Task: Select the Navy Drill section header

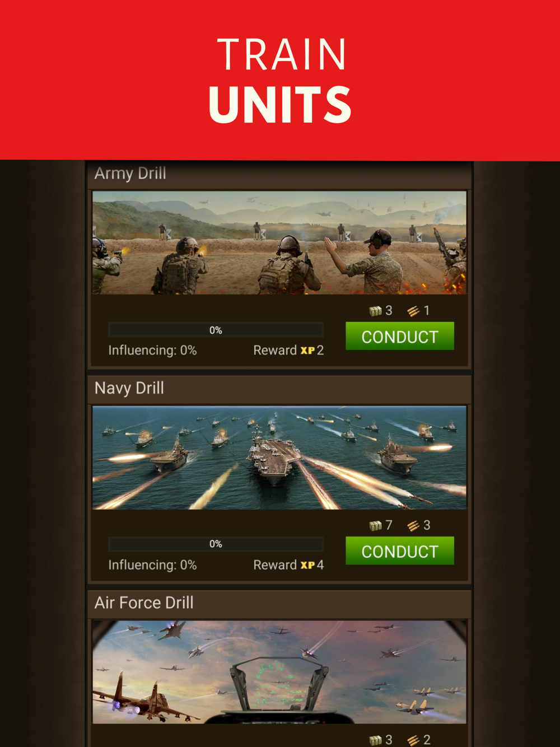Action: tap(279, 389)
